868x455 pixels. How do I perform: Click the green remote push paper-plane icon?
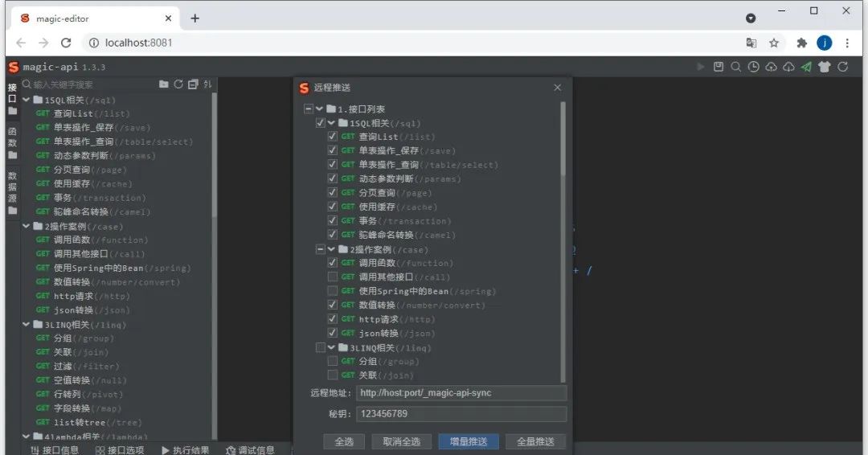coord(807,67)
